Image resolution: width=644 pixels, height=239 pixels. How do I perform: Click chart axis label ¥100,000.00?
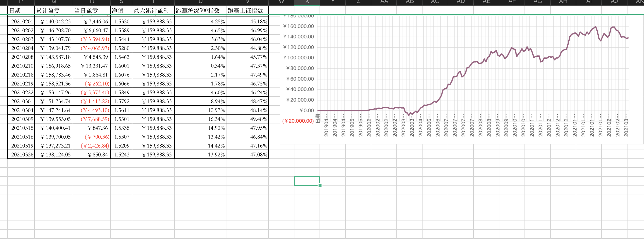298,58
